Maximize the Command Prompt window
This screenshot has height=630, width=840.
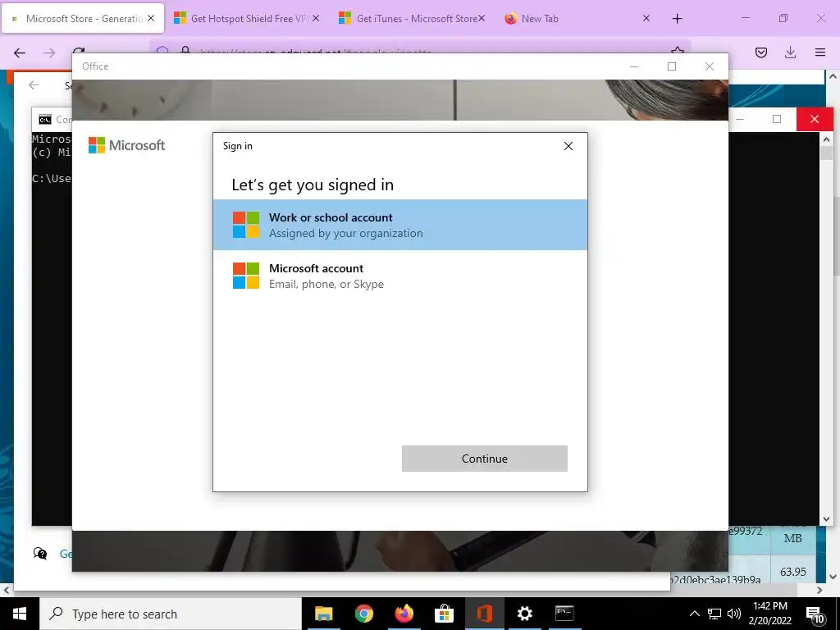pos(777,119)
